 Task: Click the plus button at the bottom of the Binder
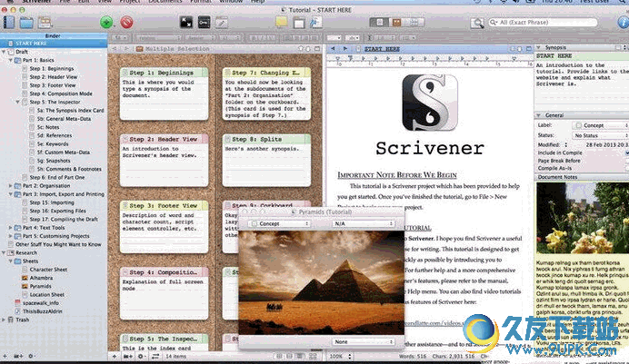[x=5, y=356]
